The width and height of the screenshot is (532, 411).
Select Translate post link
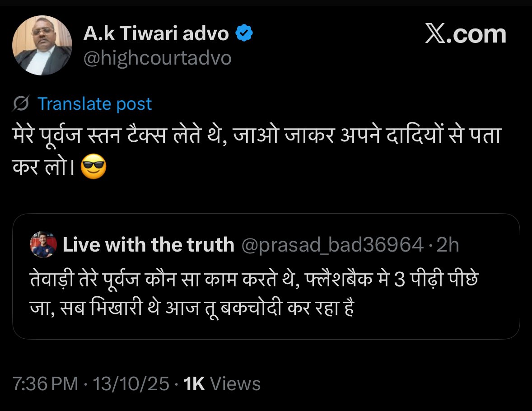[x=95, y=103]
